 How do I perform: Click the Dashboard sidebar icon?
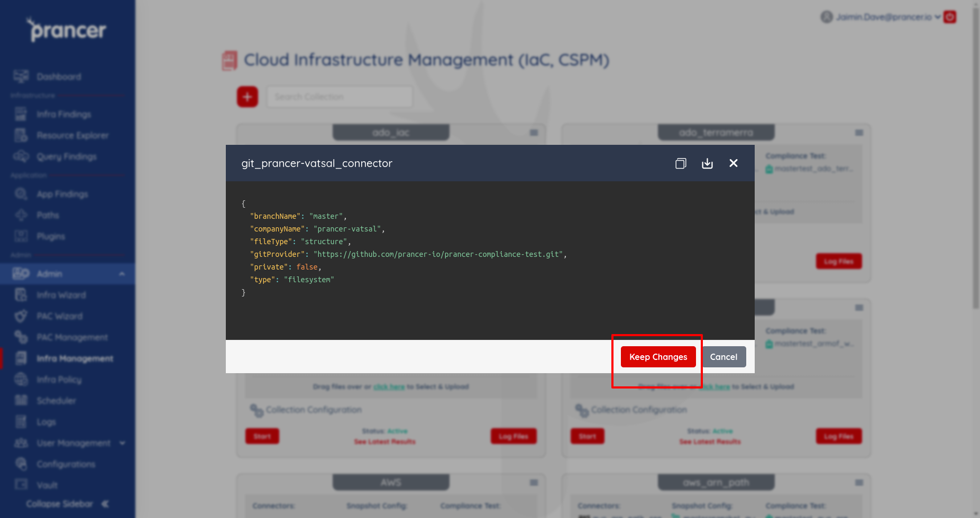tap(21, 77)
